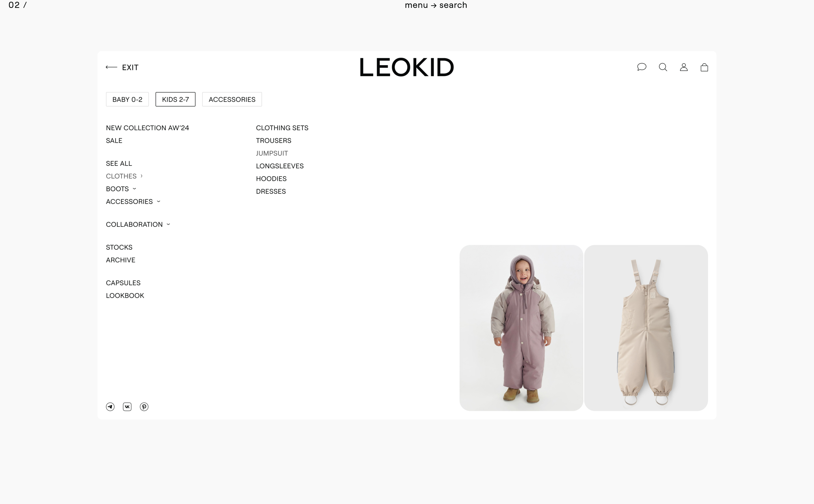The height and width of the screenshot is (504, 814).
Task: Open the search magnifier icon
Action: [663, 67]
